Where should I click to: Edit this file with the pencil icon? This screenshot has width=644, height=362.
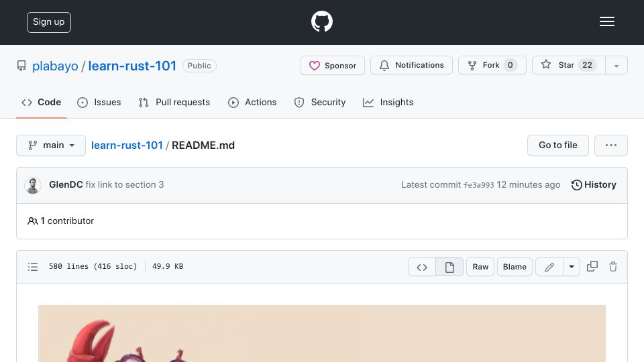coord(549,267)
